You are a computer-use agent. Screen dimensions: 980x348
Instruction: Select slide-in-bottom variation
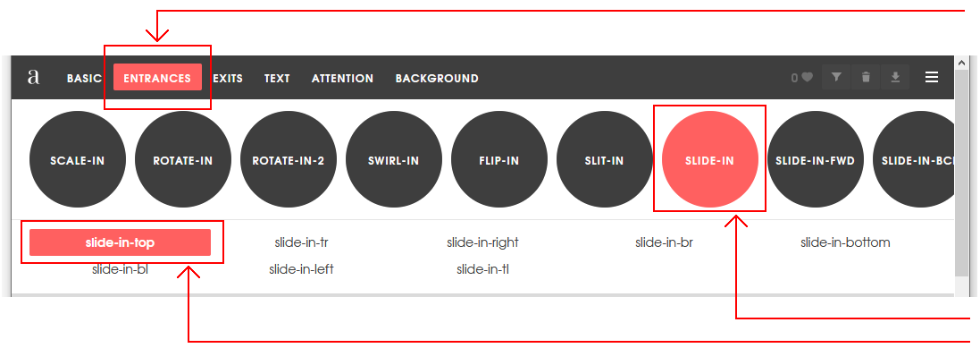click(x=845, y=242)
